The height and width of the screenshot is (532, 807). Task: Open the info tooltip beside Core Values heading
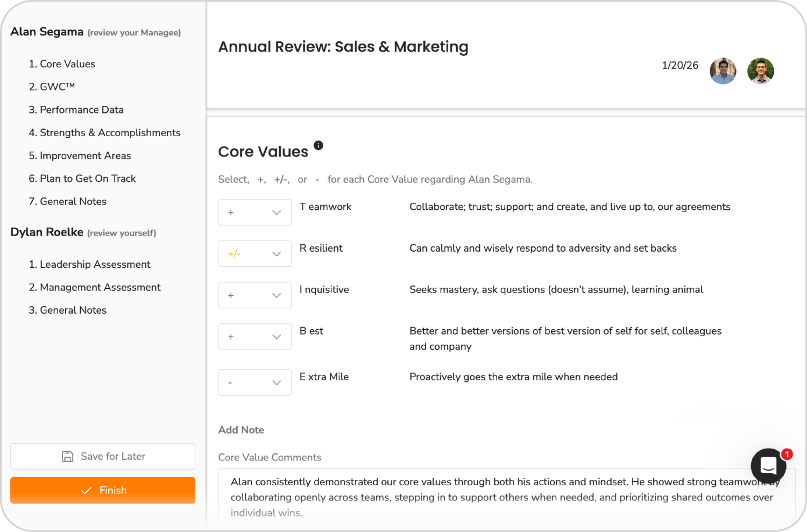318,145
